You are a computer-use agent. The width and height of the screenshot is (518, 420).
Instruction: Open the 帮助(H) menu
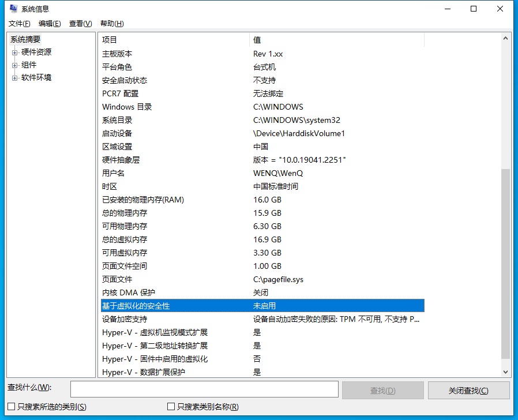point(112,24)
